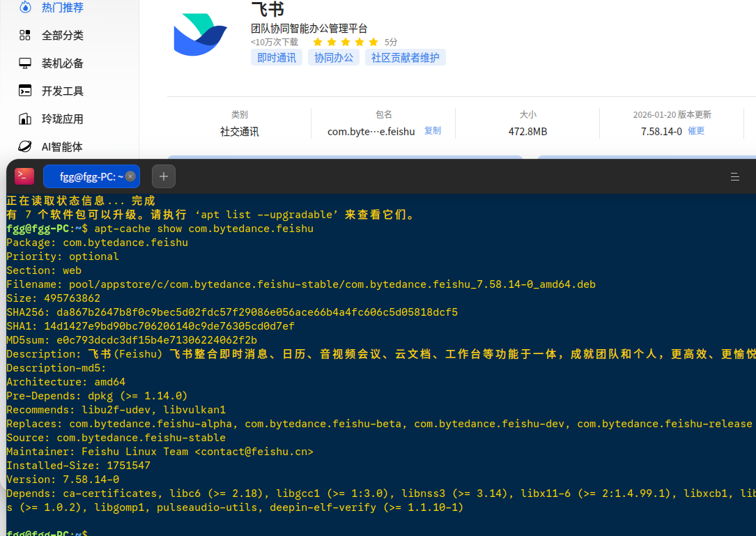The image size is (756, 536).
Task: Click the building icon beside 玲珑应用
Action: tap(25, 118)
